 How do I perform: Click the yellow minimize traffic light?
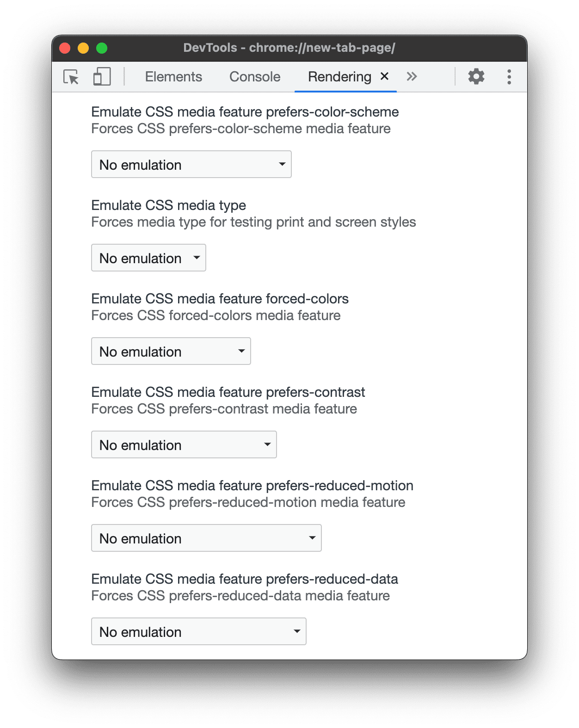83,47
